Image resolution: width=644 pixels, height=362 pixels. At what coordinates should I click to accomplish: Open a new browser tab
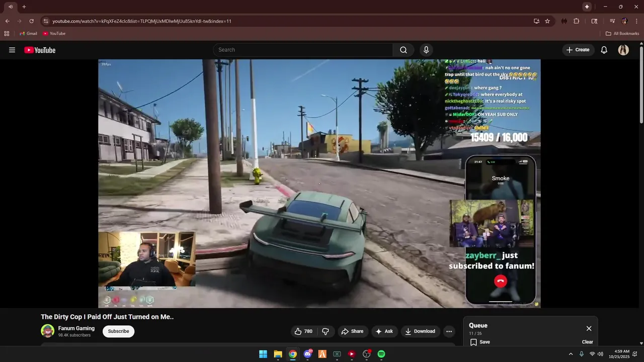pyautogui.click(x=24, y=7)
